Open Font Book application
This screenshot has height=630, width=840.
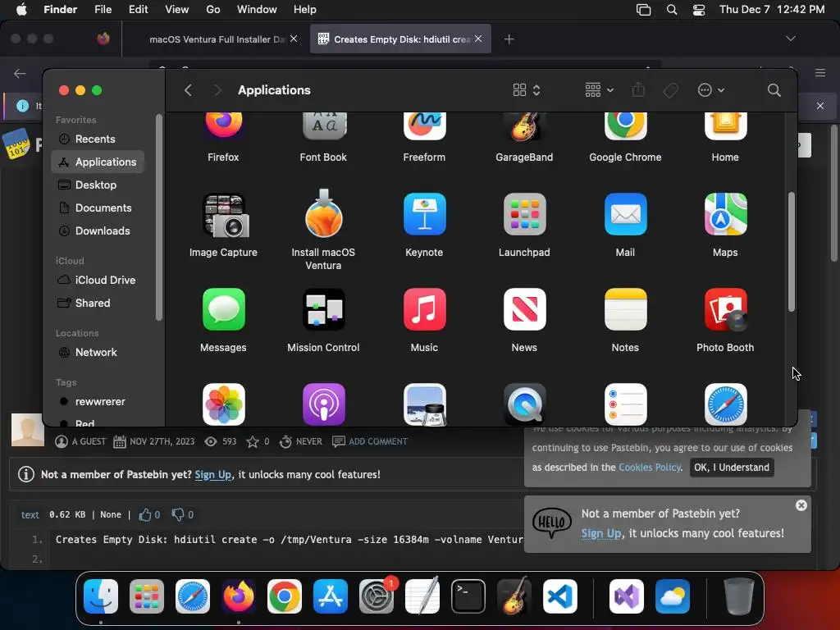323,126
